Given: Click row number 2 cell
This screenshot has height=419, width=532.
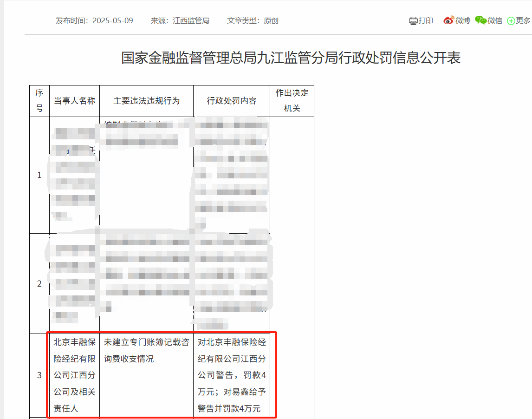Looking at the screenshot, I should click(39, 283).
